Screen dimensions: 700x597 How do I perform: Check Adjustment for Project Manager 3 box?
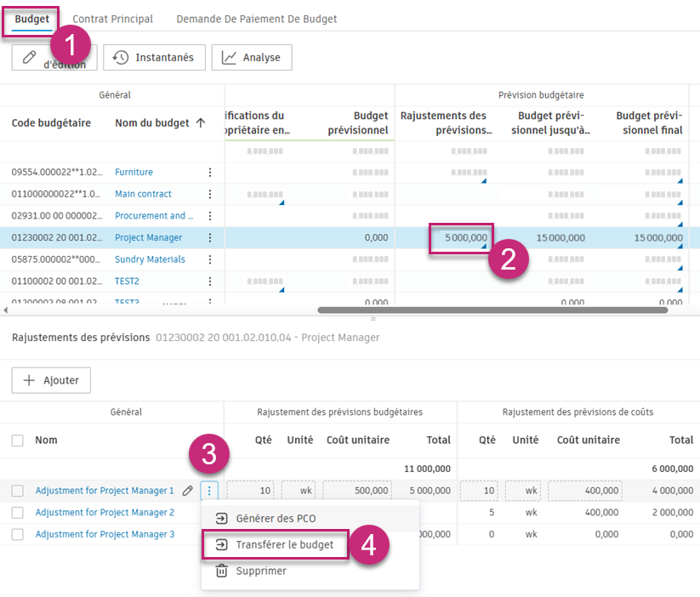point(18,534)
